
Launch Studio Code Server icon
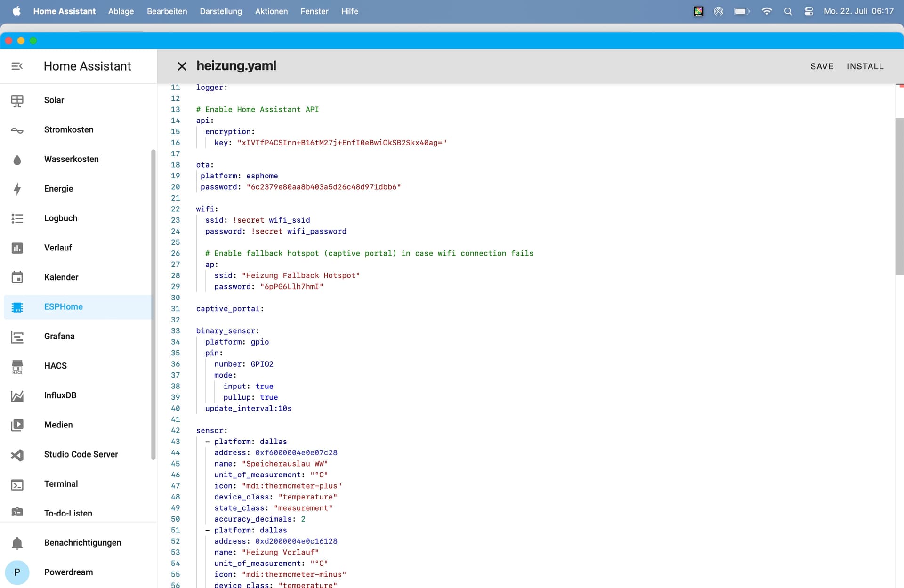pos(17,455)
